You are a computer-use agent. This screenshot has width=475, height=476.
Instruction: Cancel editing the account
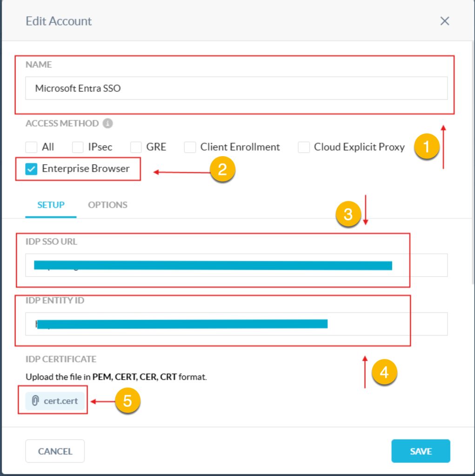coord(55,451)
